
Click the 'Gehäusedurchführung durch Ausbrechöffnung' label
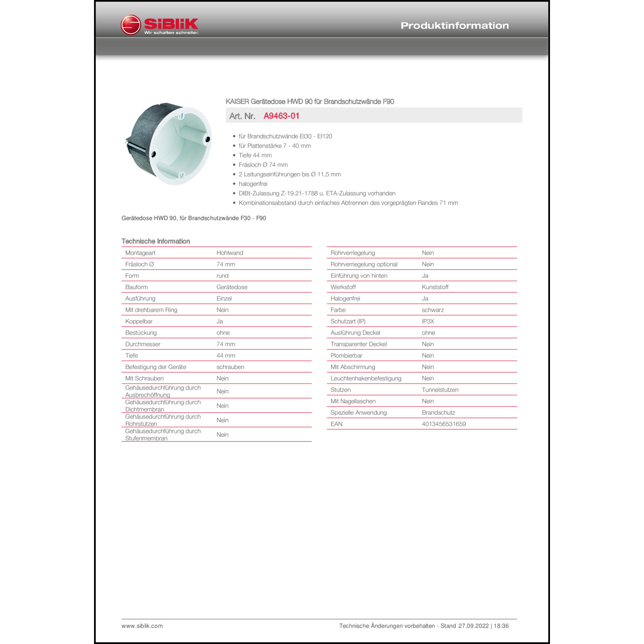[163, 391]
